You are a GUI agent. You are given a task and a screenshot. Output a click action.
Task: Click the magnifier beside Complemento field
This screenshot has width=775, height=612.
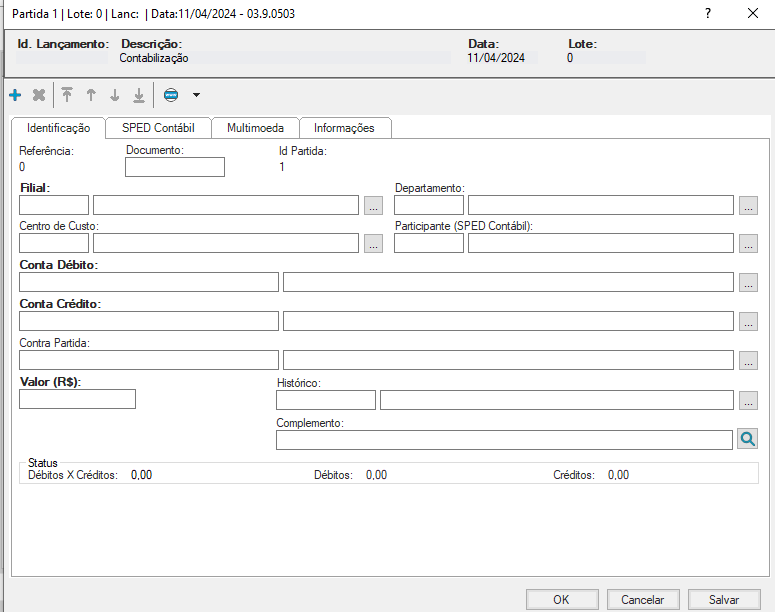click(747, 439)
